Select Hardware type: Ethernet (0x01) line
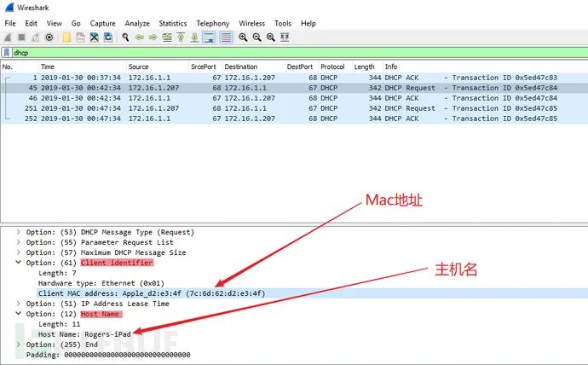The image size is (588, 365). point(101,283)
